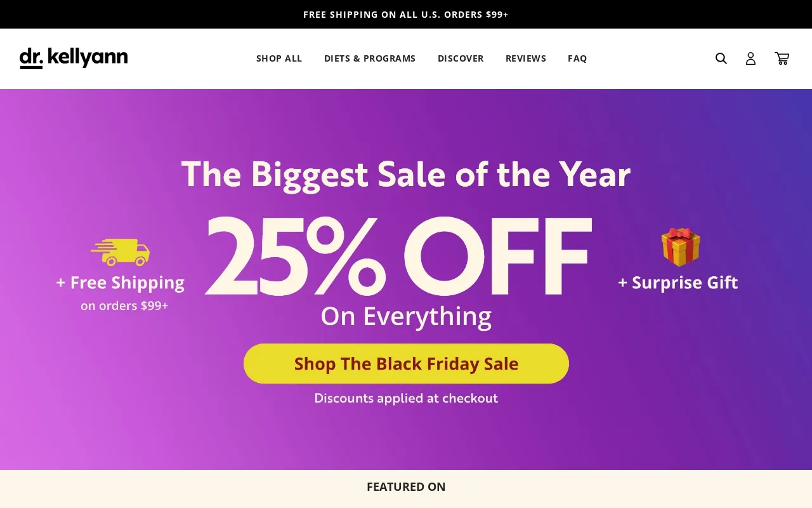The height and width of the screenshot is (508, 812).
Task: Click the free shipping announcement bar
Action: (406, 15)
